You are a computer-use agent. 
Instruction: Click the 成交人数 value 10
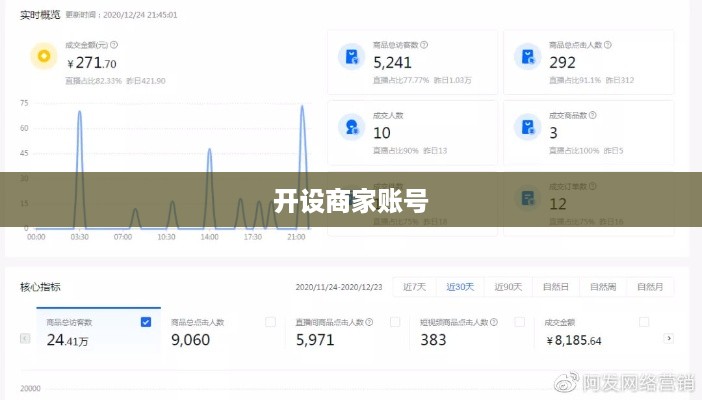[382, 133]
